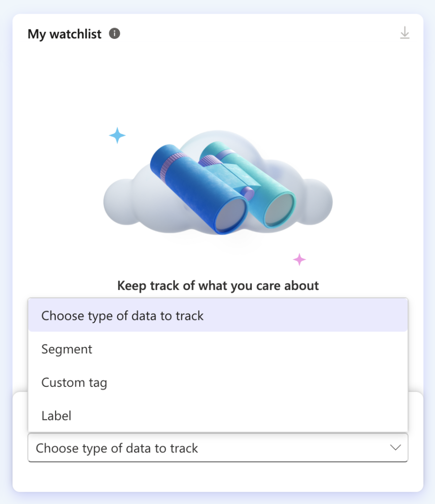Collapse dropdown via the chevron arrow

[395, 447]
